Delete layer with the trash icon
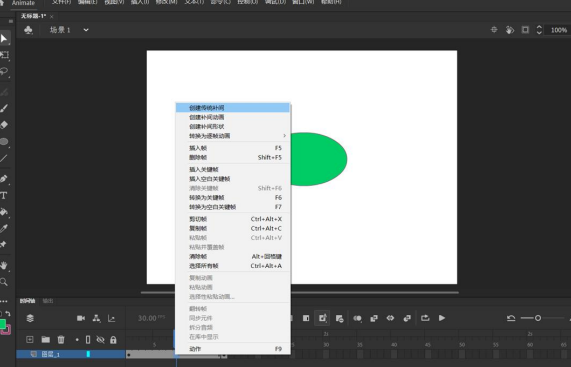 [x=61, y=340]
